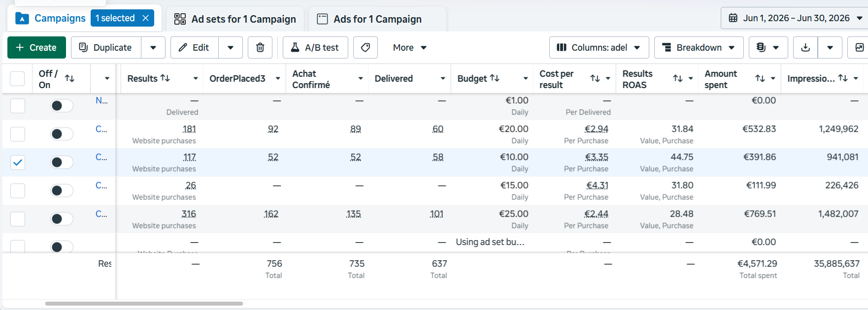Screen dimensions: 868x310
Task: Click the horizontal scrollbar under the table
Action: [144, 304]
